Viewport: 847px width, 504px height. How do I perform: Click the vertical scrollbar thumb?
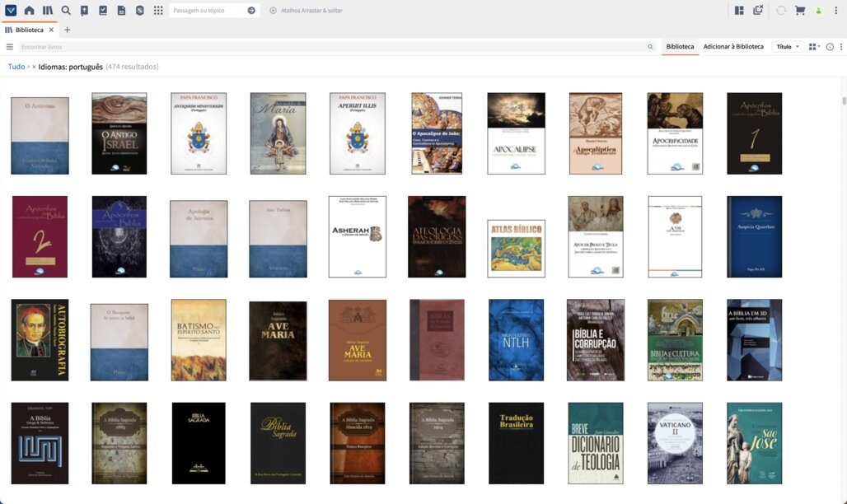pos(844,101)
